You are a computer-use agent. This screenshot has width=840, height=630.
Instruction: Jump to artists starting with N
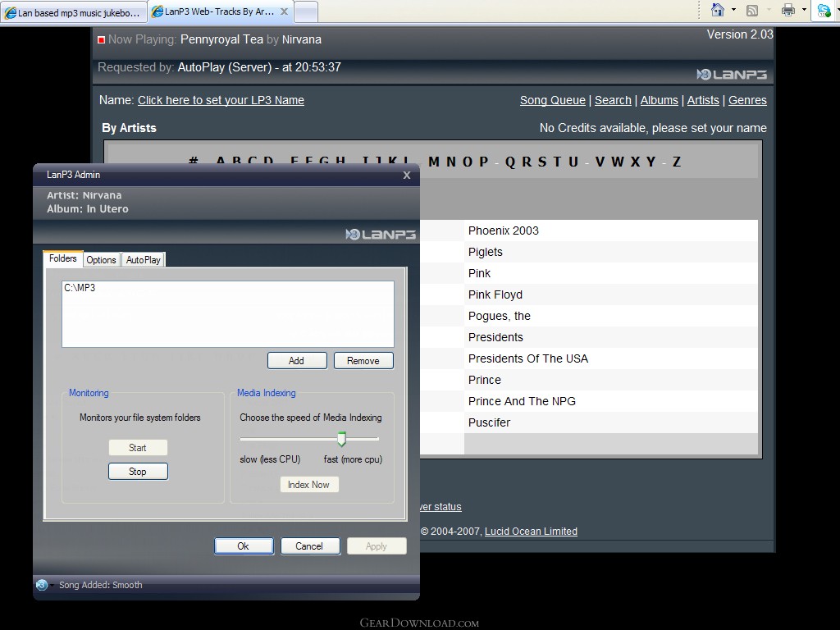451,162
